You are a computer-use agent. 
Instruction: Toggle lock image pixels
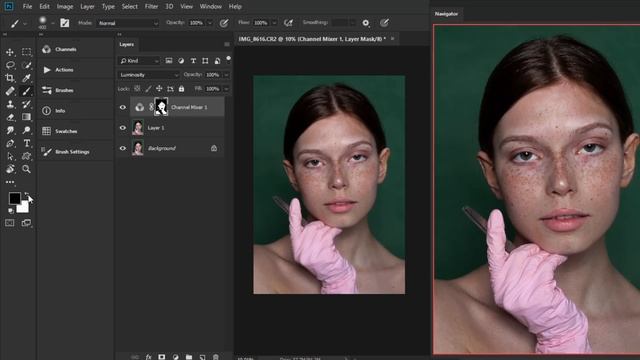tap(148, 89)
